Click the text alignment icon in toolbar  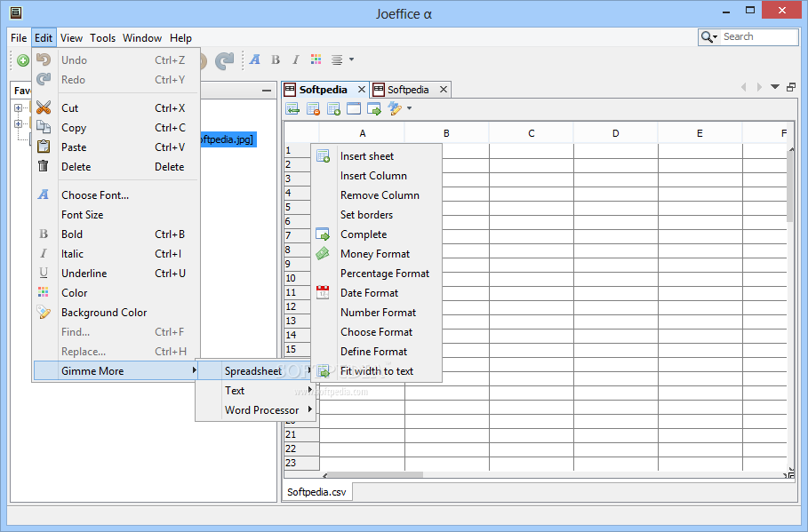pos(337,60)
